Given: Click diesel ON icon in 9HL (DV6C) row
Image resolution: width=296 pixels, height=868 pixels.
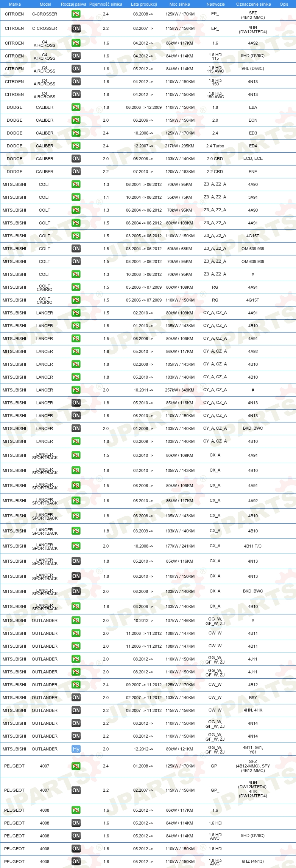Looking at the screenshot, I should click(76, 69).
